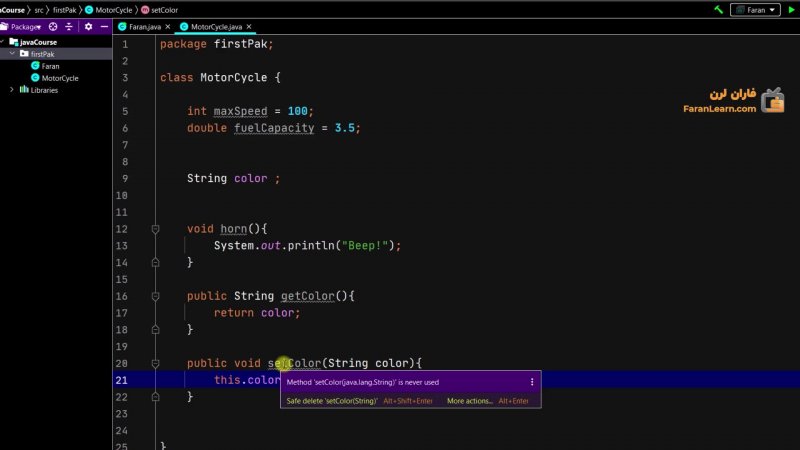The image size is (800, 450).
Task: Click the Build project hammer icon
Action: coord(719,9)
